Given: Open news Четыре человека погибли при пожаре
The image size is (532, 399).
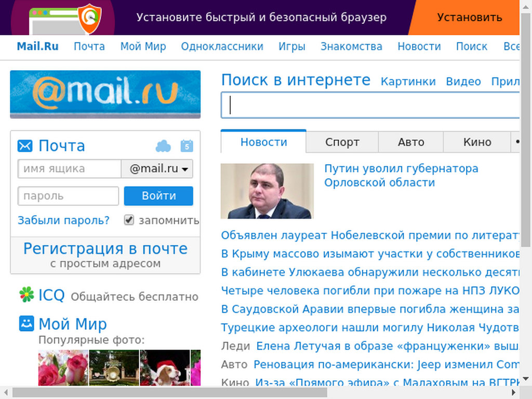Looking at the screenshot, I should (370, 290).
